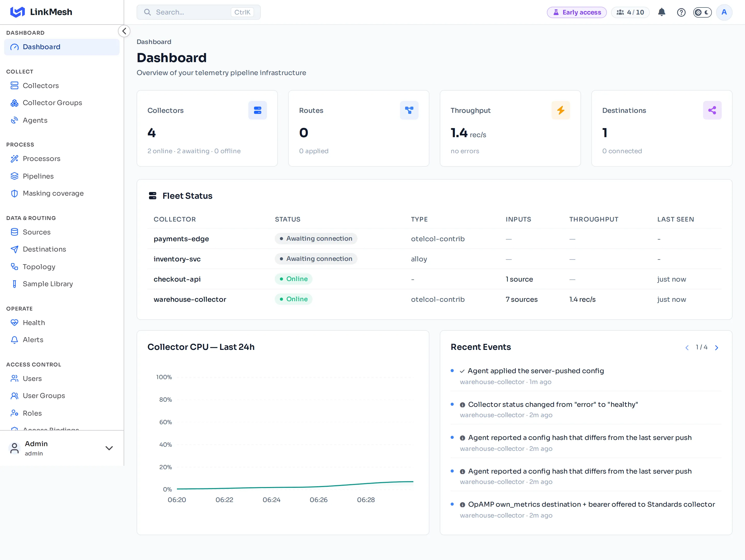Open Collector Groups page
745x560 pixels.
(62, 103)
